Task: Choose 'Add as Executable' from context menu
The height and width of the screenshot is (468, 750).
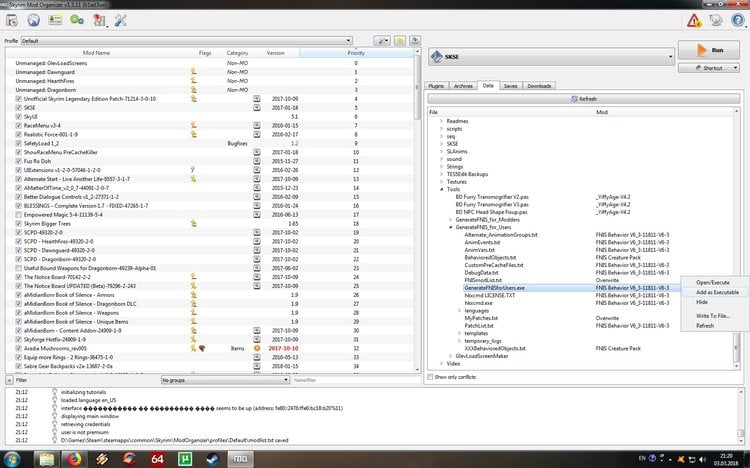Action: coord(717,292)
